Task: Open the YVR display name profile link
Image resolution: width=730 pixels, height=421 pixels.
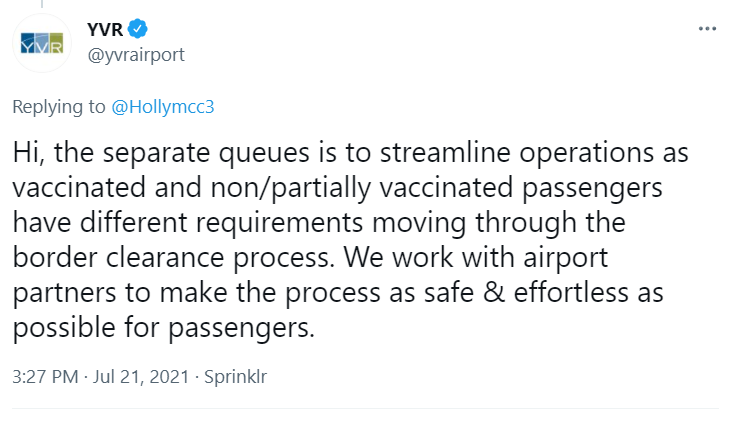Action: (105, 30)
